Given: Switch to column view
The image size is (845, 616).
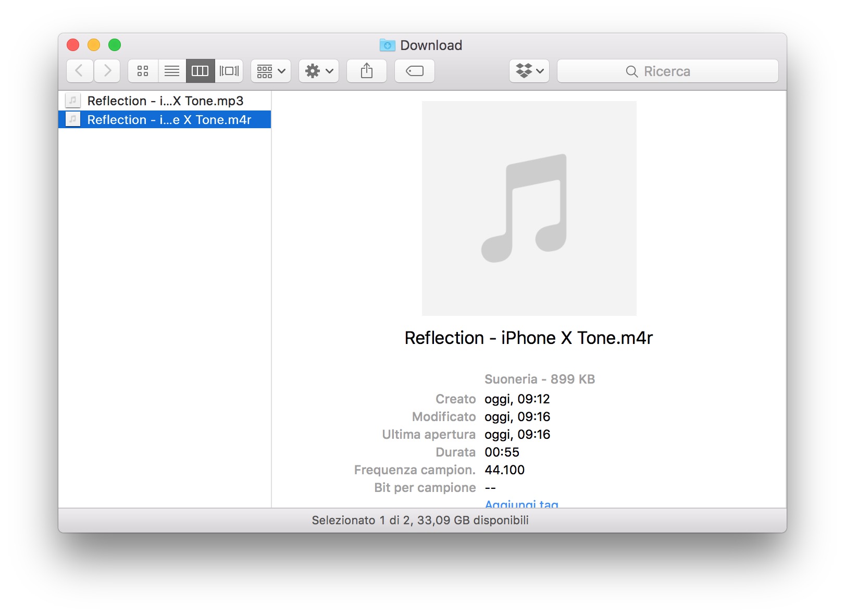Looking at the screenshot, I should (x=200, y=71).
